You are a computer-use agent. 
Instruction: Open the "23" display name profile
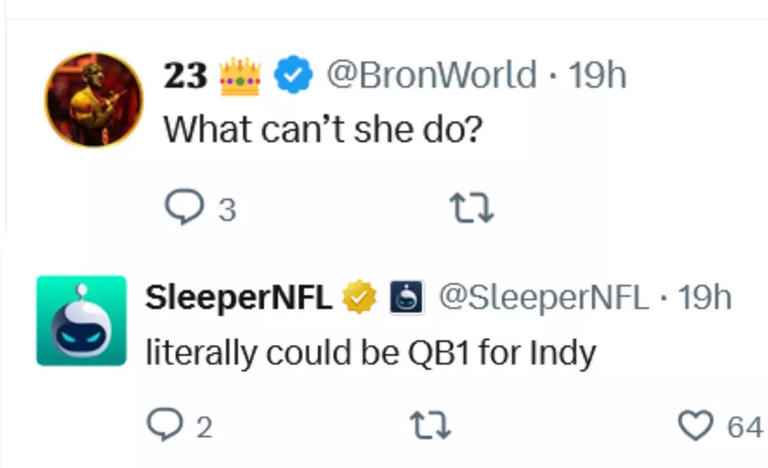coord(185,76)
